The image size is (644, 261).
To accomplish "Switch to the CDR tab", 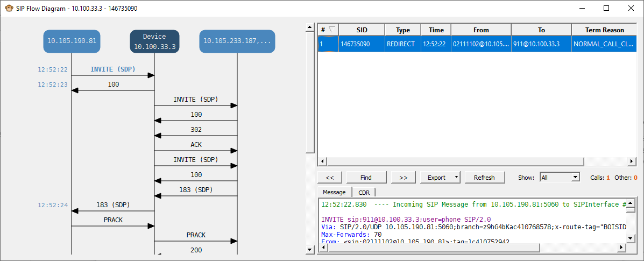I will click(x=364, y=192).
